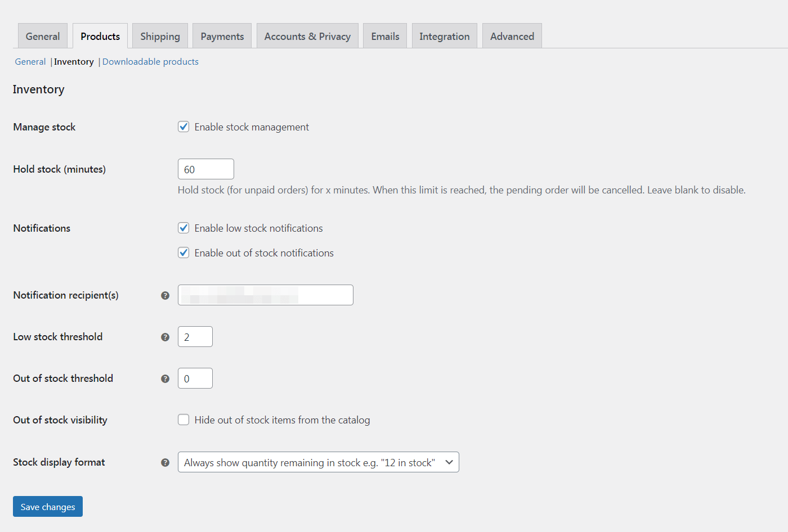Select the Advanced tab
Image resolution: width=788 pixels, height=532 pixels.
(512, 37)
